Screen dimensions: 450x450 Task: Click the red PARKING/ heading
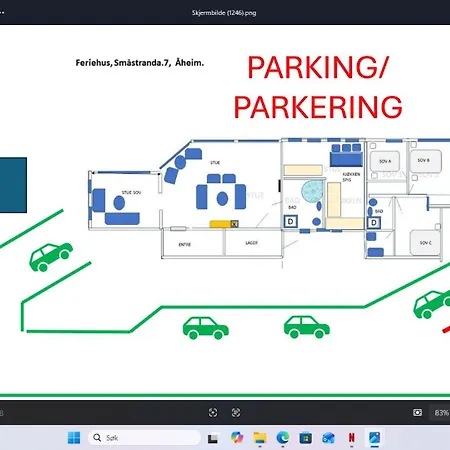318,68
